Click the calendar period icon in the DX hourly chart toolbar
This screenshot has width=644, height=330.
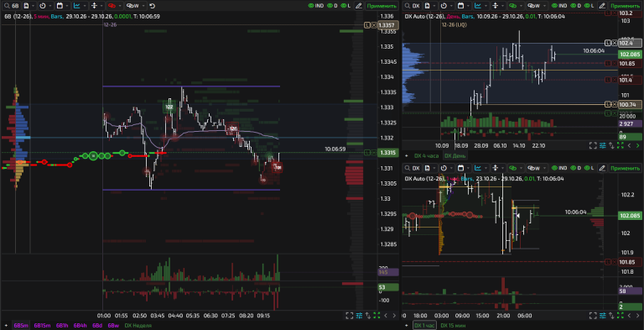(x=460, y=168)
